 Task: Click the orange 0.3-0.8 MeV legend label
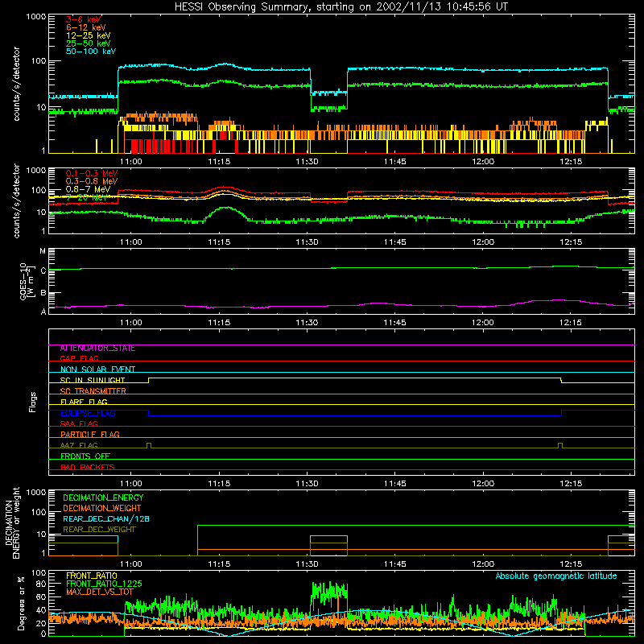point(92,181)
